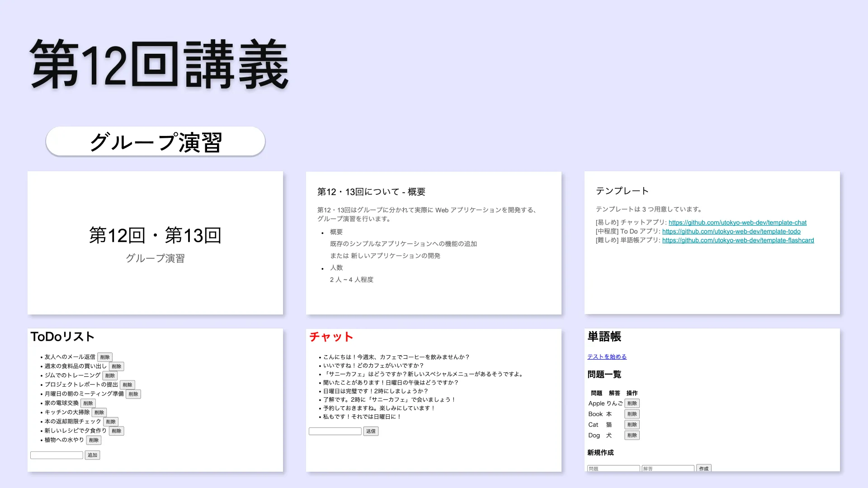Open the template-flashcard GitHub link
Image resolution: width=868 pixels, height=488 pixels.
pos(738,240)
